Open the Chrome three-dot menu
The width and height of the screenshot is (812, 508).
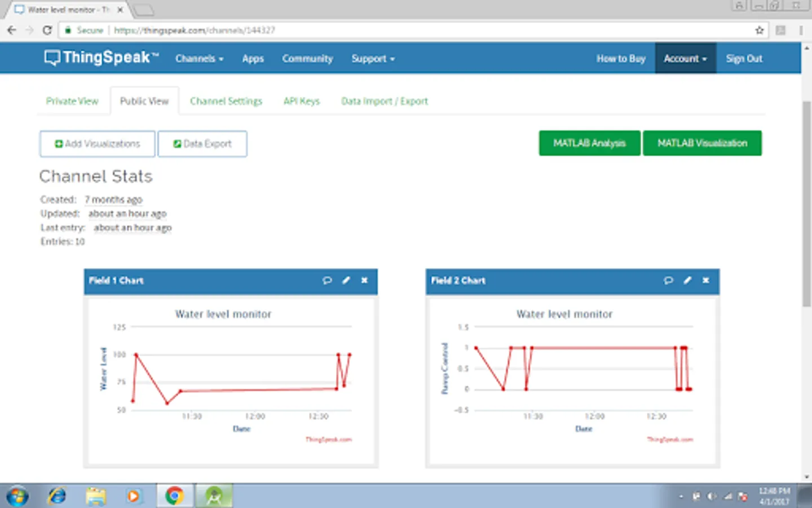tap(801, 30)
